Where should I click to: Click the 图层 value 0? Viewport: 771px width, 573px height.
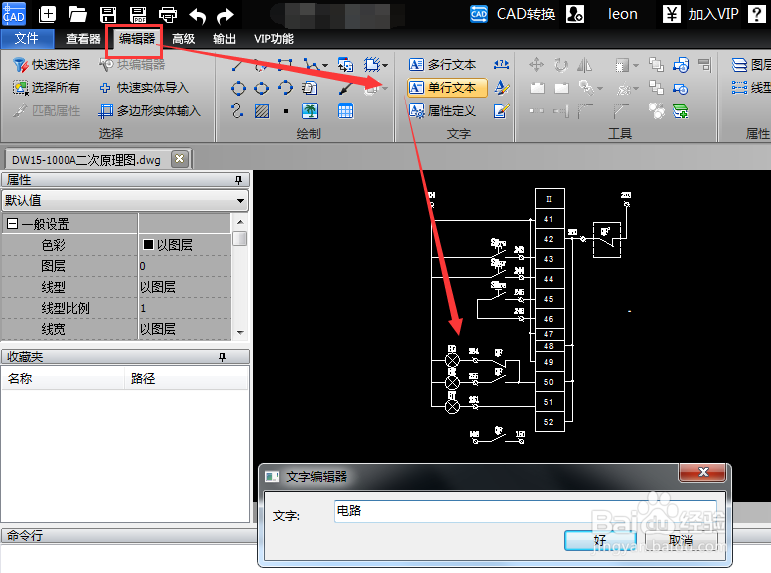pyautogui.click(x=184, y=266)
